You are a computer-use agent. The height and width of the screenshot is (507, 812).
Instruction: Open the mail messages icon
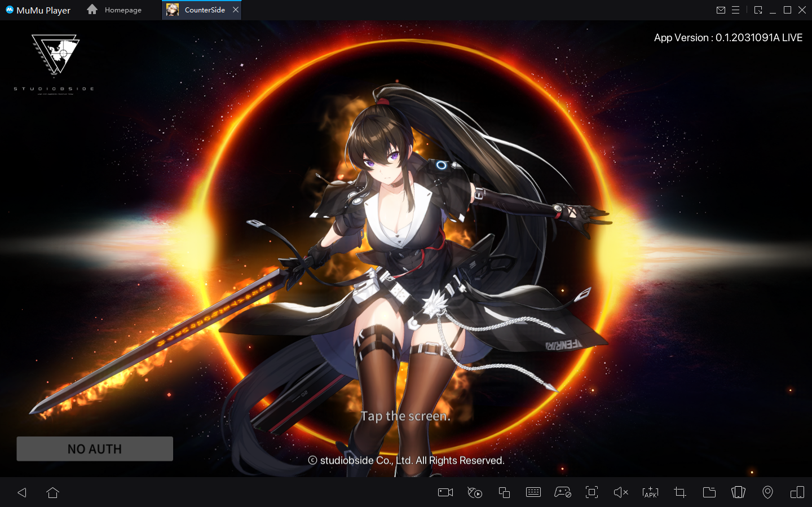[721, 10]
